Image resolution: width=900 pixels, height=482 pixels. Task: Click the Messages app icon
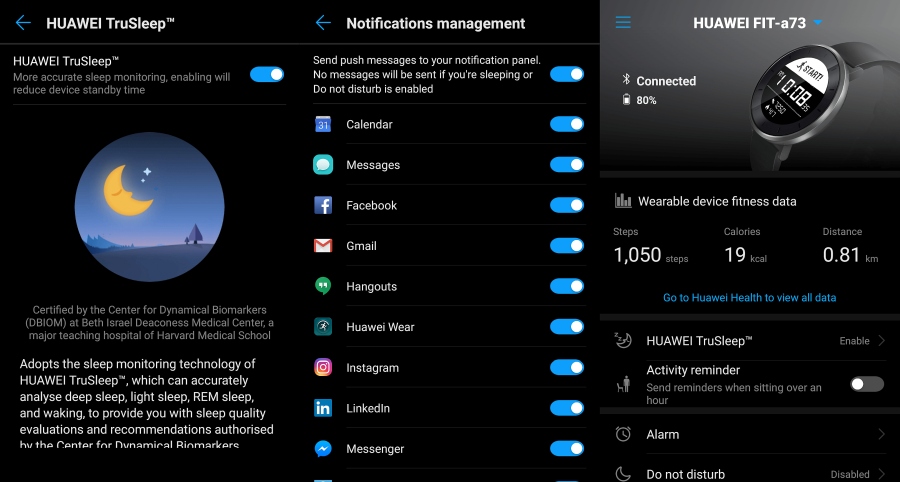click(x=323, y=165)
